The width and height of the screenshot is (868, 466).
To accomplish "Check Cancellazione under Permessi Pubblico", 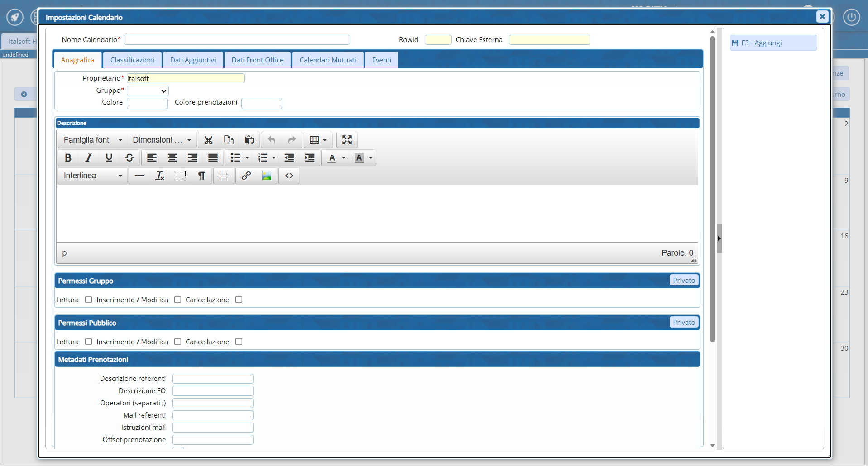I will coord(239,342).
